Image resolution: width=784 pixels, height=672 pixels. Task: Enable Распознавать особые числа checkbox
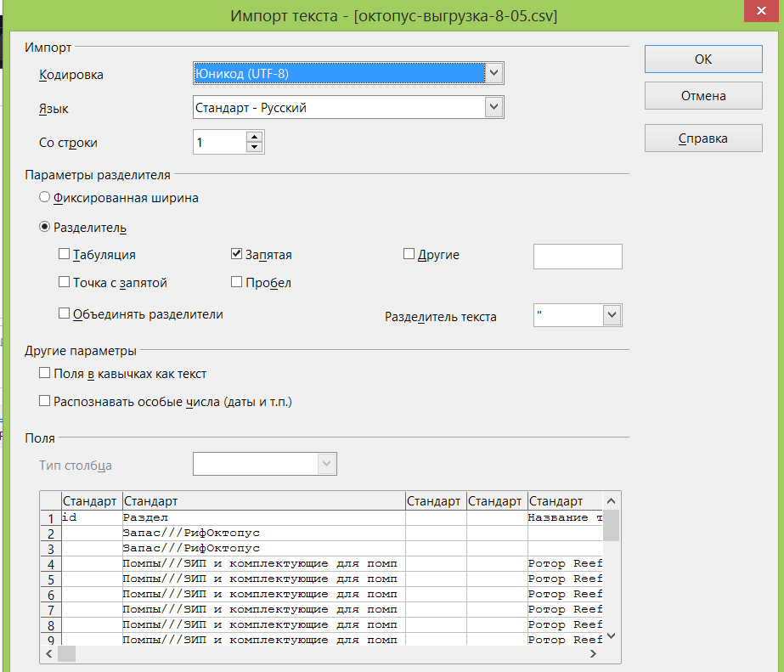pos(44,401)
